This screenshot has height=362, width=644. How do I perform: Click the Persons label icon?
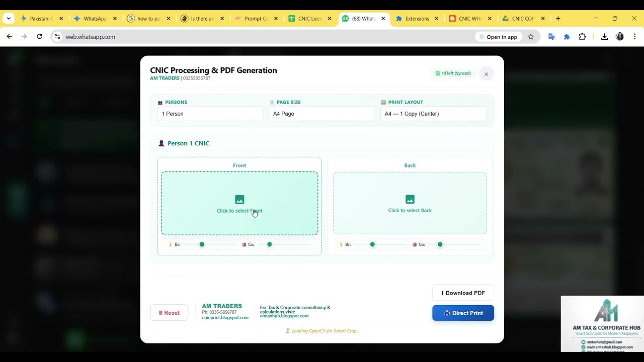tap(160, 102)
